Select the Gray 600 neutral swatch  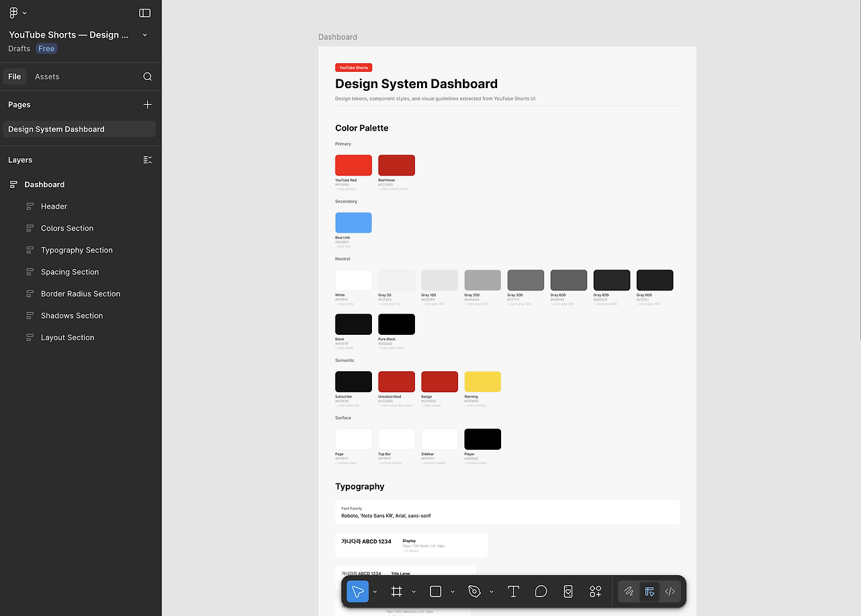(569, 280)
